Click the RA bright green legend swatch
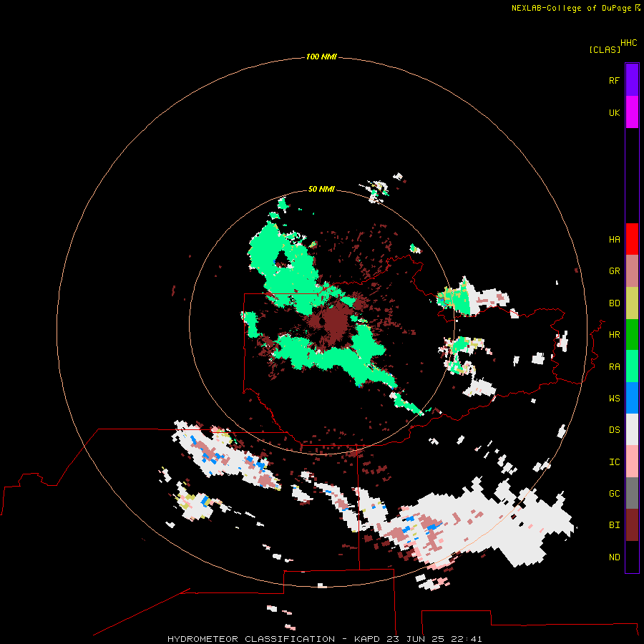This screenshot has width=644, height=644. [632, 366]
